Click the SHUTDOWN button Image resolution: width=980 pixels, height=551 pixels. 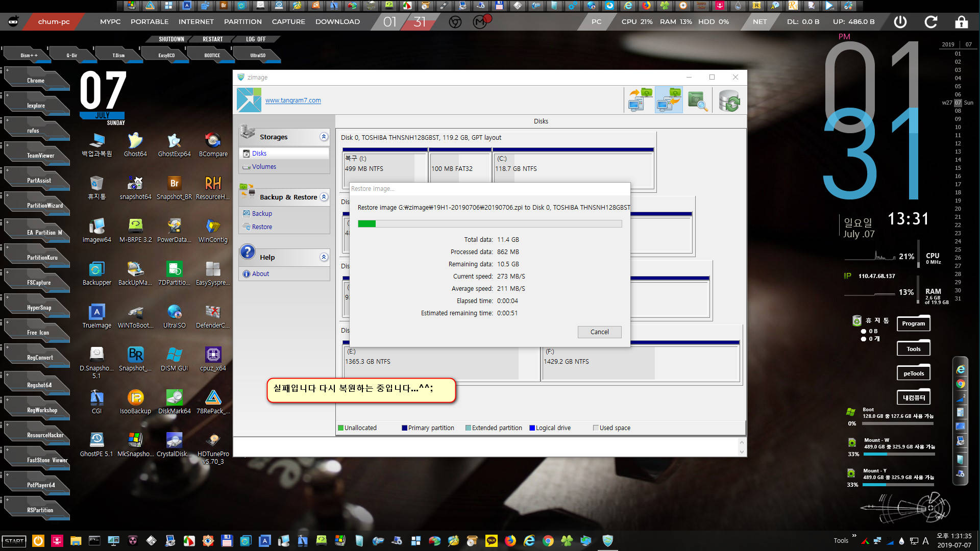coord(171,39)
